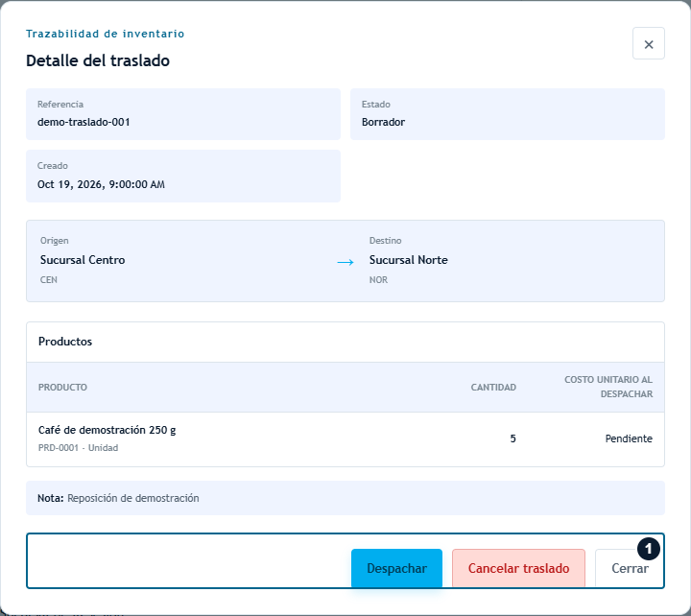Click the PRODUCTO column header

point(62,388)
